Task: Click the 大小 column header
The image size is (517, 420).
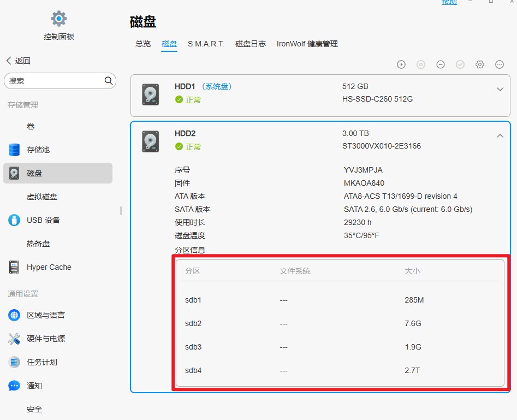Action: [412, 271]
